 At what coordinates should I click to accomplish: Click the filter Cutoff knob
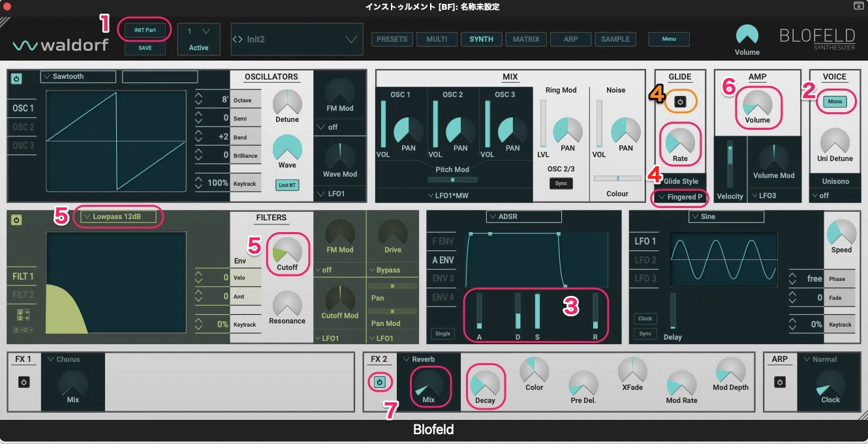point(287,250)
